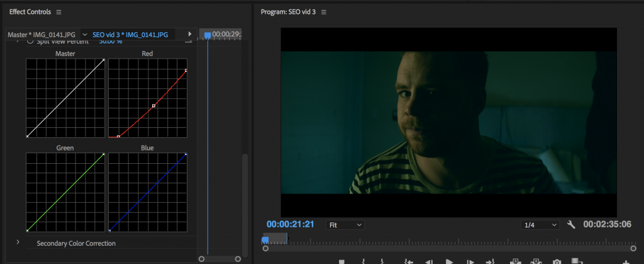The image size is (644, 264).
Task: Click the Master curve graph
Action: point(65,98)
